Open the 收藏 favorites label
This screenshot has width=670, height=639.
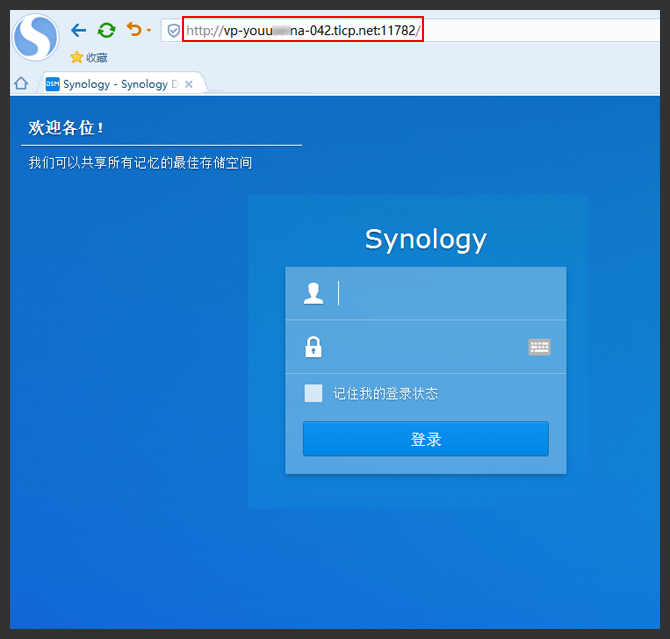coord(97,58)
